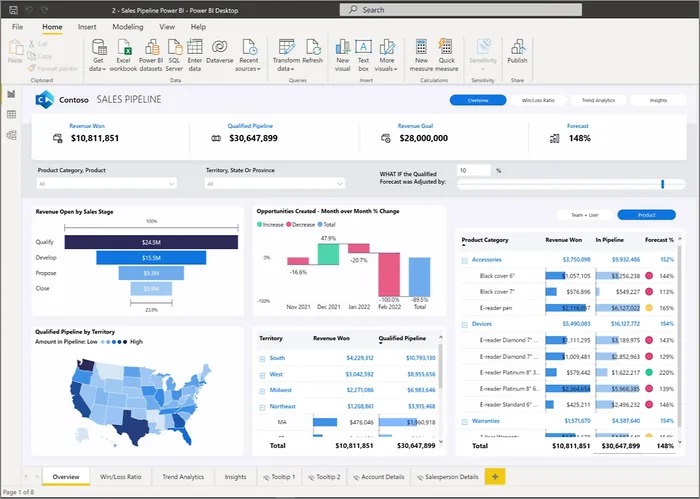Switch to the Trend Analytics page tab
Viewport: 700px width, 499px height.
click(x=183, y=477)
